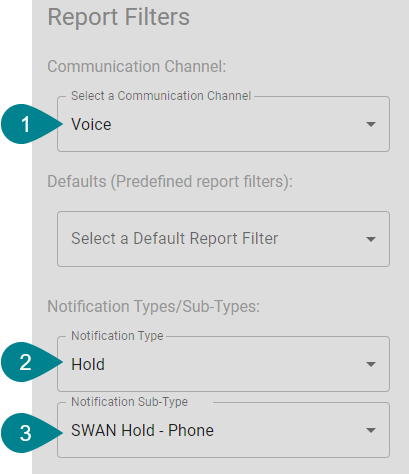This screenshot has height=474, width=409.
Task: Click the Communication Channel: section heading
Action: (x=137, y=66)
